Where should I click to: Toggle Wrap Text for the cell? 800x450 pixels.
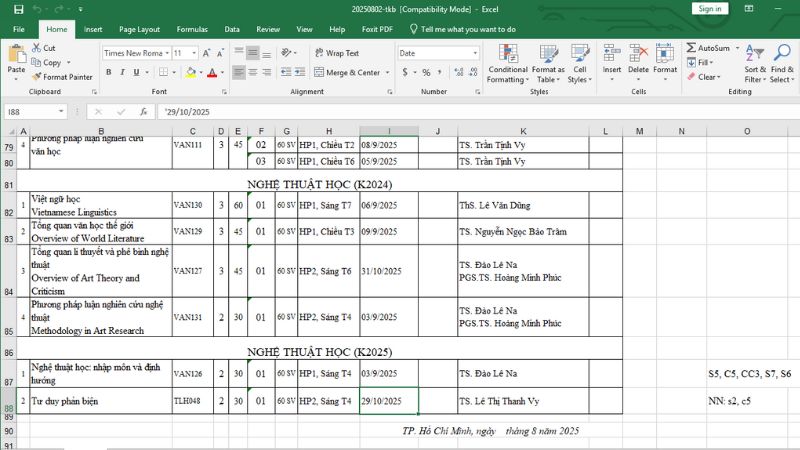(x=335, y=53)
